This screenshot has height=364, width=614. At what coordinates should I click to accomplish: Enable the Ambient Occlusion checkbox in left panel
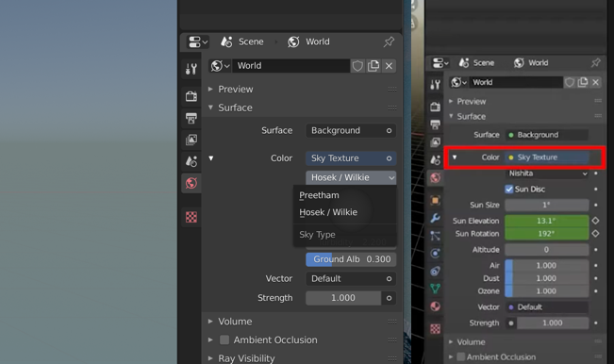(224, 339)
